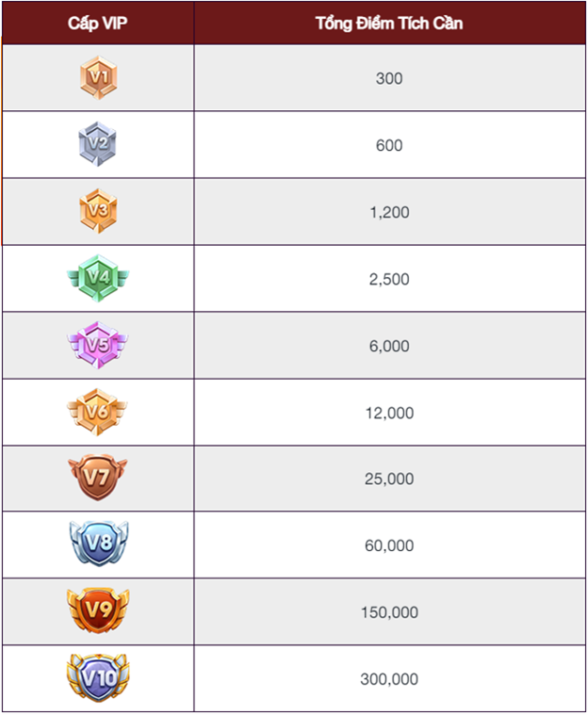Viewport: 588px width, 715px height.
Task: Select the 12,000 points cell
Action: (389, 413)
